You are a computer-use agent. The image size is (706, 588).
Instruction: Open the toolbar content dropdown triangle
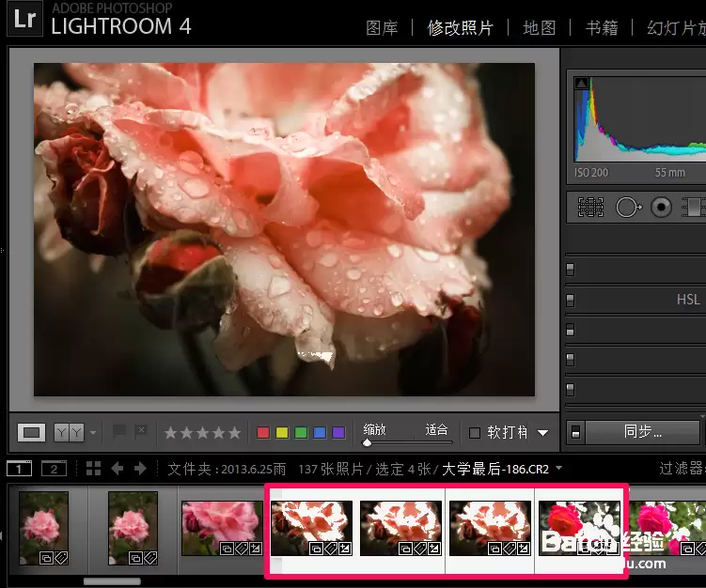coord(543,433)
